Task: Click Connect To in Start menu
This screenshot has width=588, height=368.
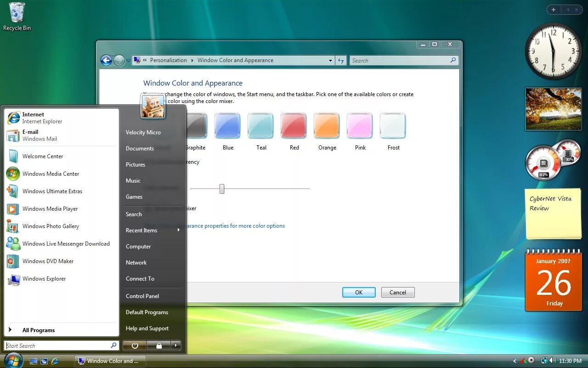Action: pyautogui.click(x=153, y=279)
